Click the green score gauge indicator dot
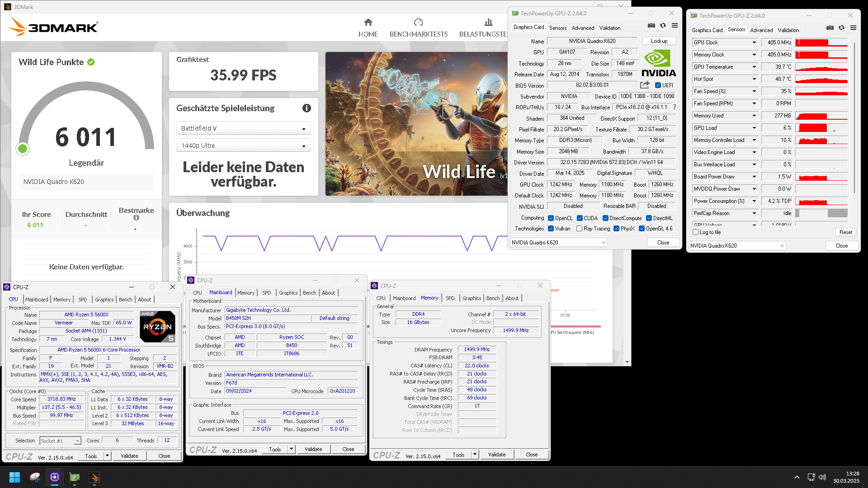Screen dimensions: 868x488 pos(23,149)
